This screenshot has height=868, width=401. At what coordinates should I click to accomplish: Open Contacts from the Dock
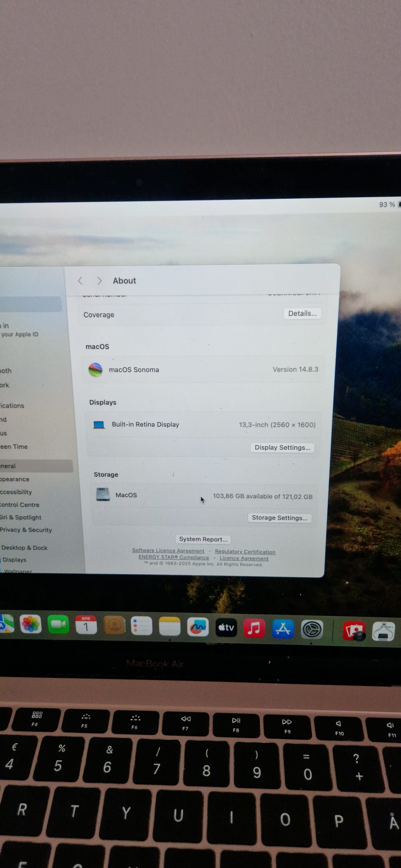click(114, 625)
